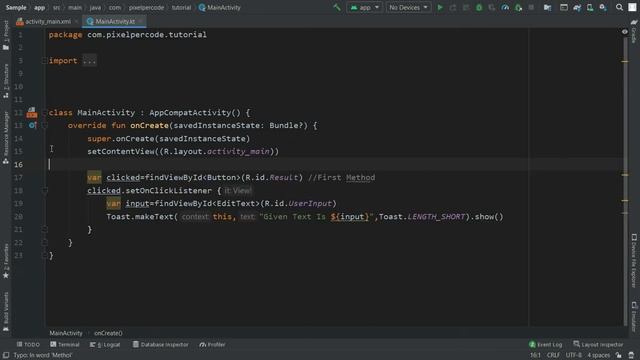The image size is (640, 360).
Task: Click the Attach Debugger to Android Process icon
Action: coord(518,7)
